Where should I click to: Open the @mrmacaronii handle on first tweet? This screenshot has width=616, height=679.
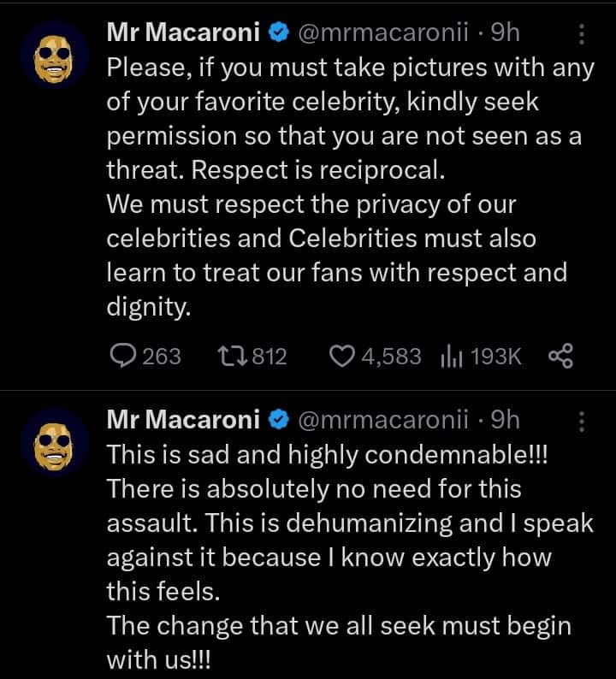(383, 34)
